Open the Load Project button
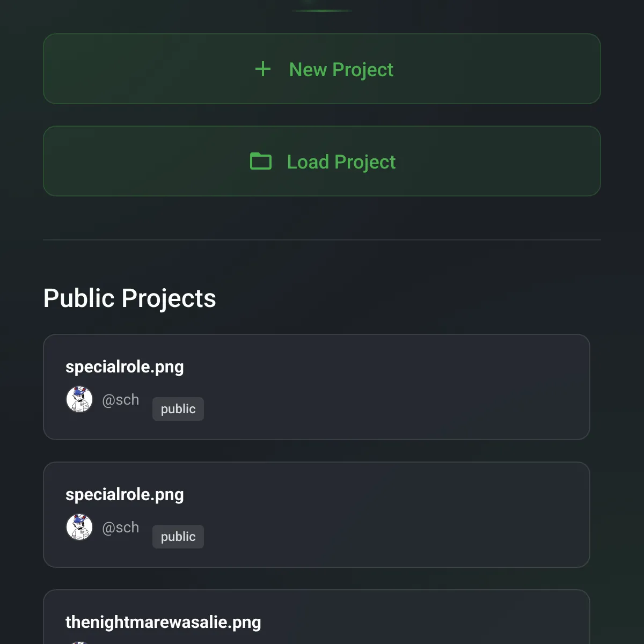 point(322,161)
